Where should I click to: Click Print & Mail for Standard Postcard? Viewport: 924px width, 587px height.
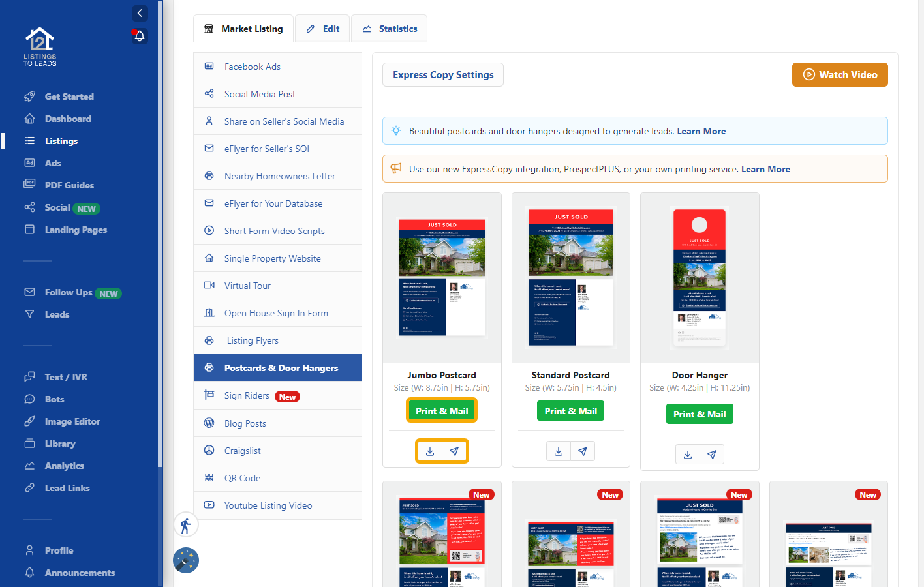(570, 411)
